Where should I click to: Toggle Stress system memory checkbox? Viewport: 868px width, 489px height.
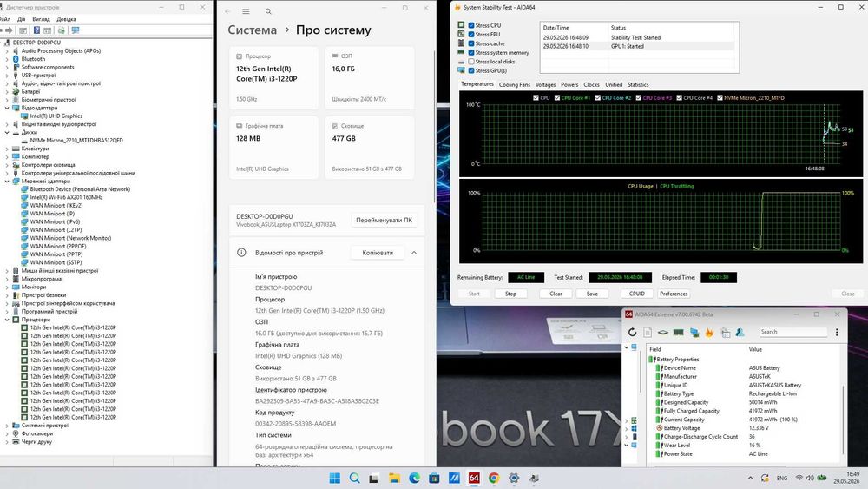point(471,53)
